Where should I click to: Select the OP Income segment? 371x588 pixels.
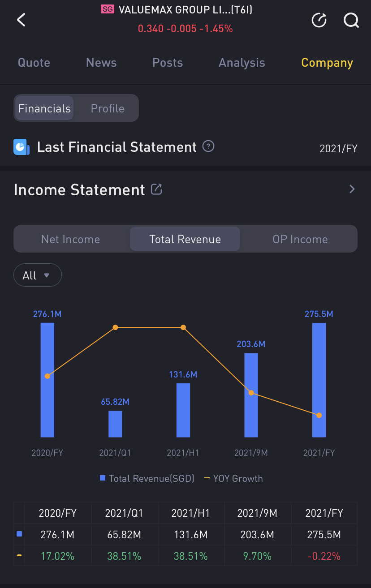(x=300, y=239)
